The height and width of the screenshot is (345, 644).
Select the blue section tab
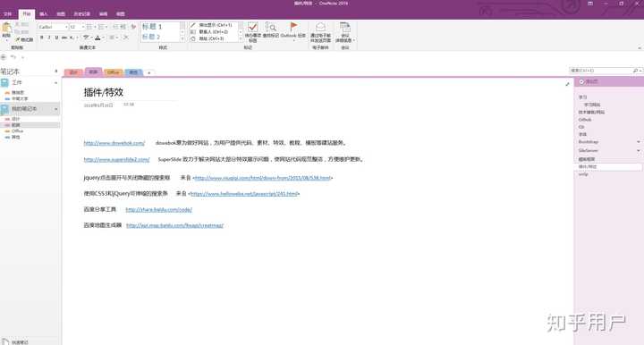(133, 72)
